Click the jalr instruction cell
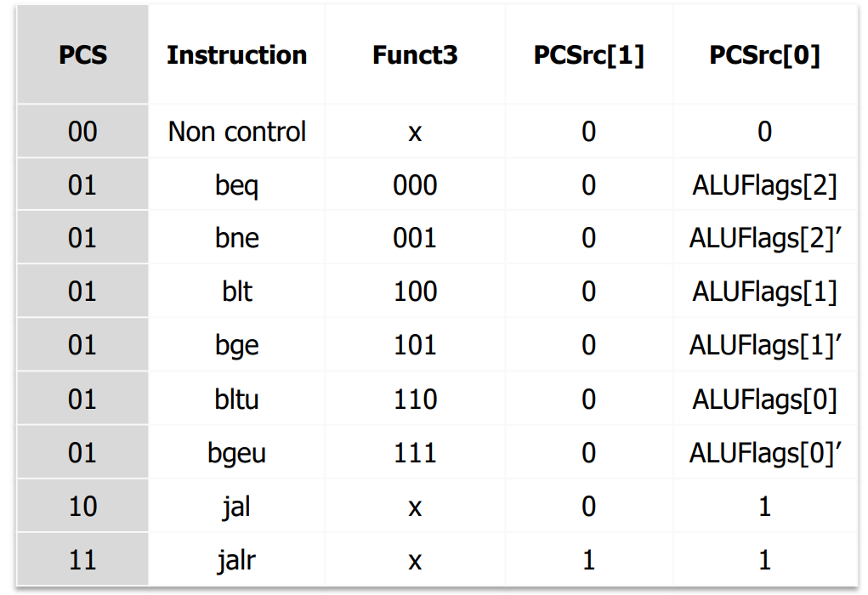Viewport: 868px width, 595px height. pos(237,560)
